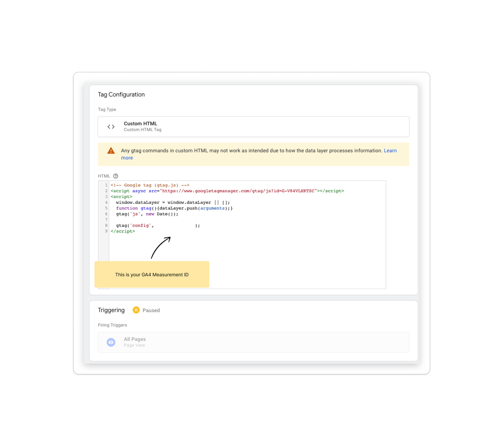Image resolution: width=503 pixels, height=448 pixels.
Task: Click the Tag Configuration heading
Action: (x=121, y=95)
